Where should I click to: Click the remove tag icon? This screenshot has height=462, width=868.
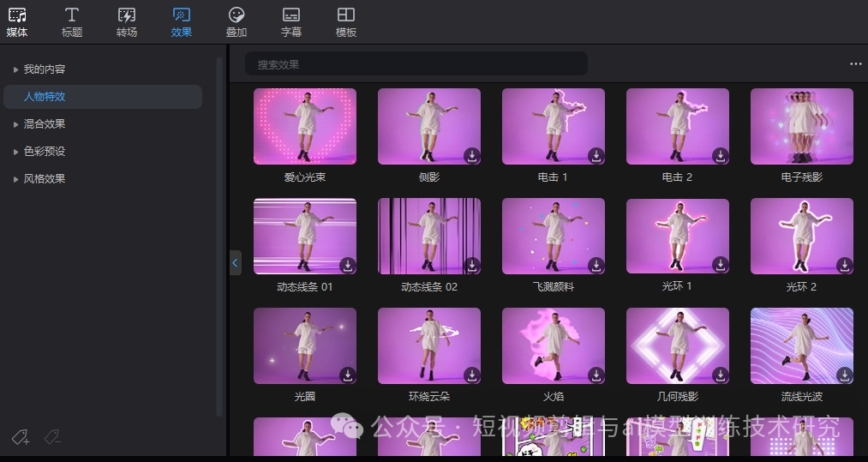52,437
